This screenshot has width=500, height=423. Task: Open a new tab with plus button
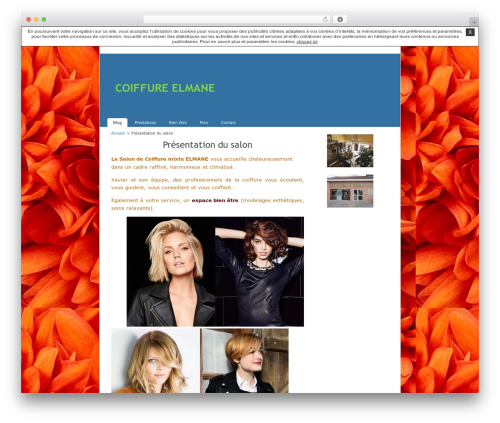[x=474, y=22]
